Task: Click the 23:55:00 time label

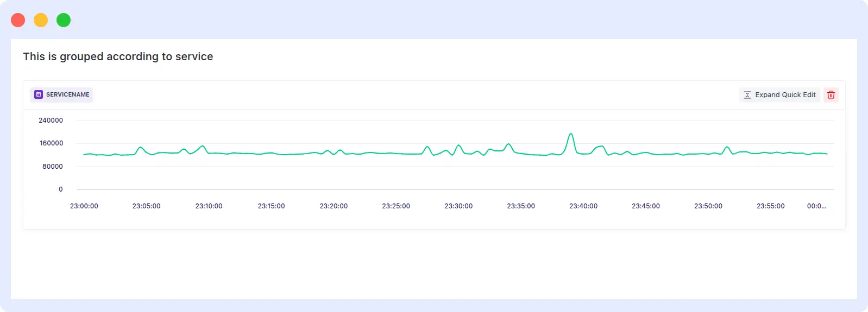Action: click(771, 206)
